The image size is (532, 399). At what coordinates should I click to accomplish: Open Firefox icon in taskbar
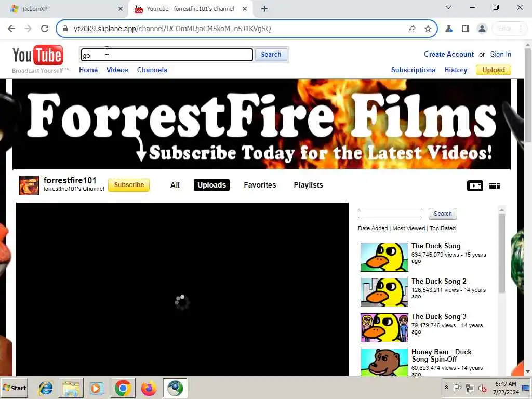[x=149, y=388]
